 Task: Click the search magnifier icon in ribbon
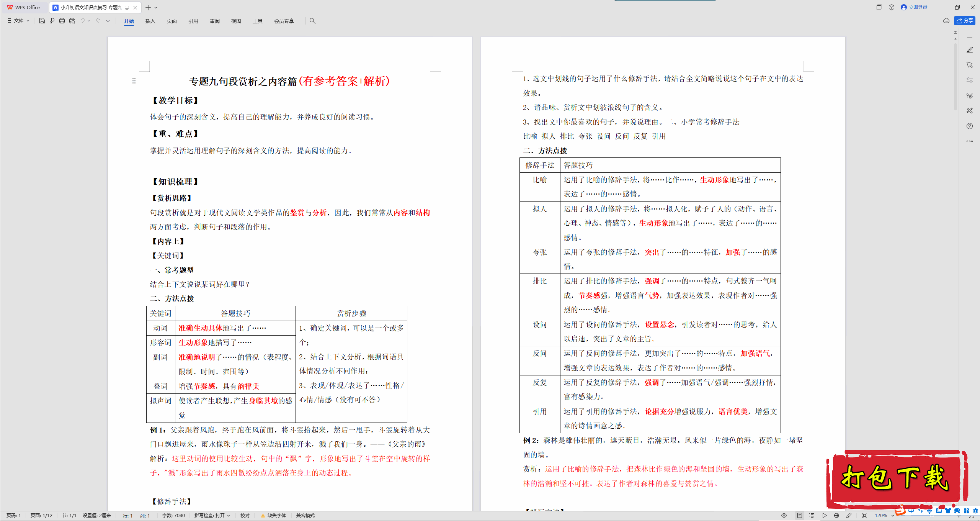coord(312,21)
